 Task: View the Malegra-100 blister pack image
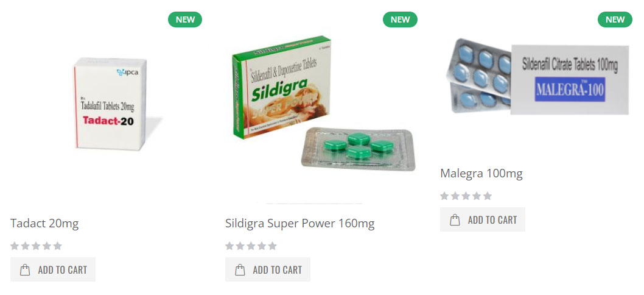pos(538,77)
